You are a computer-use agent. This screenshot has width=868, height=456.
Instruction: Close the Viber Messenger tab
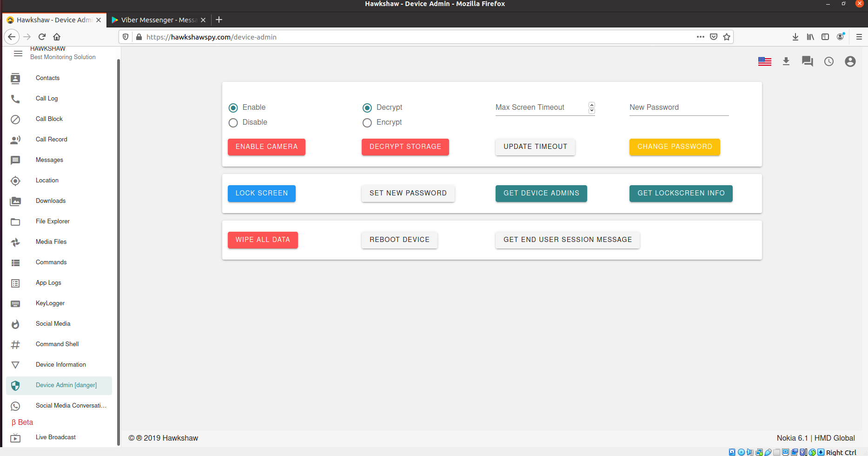pos(203,20)
